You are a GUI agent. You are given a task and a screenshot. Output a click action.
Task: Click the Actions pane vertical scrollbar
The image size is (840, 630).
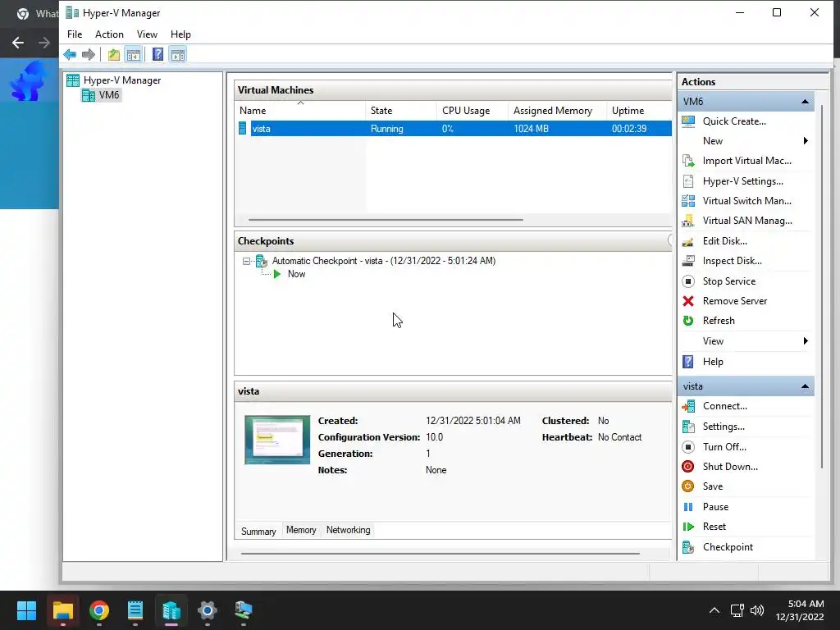(x=821, y=286)
